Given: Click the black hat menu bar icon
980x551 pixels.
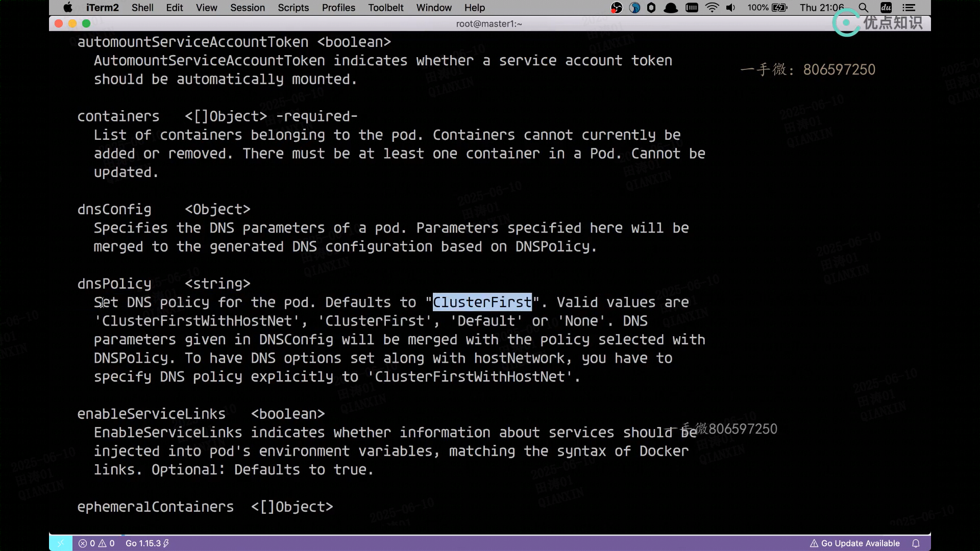Looking at the screenshot, I should (671, 8).
